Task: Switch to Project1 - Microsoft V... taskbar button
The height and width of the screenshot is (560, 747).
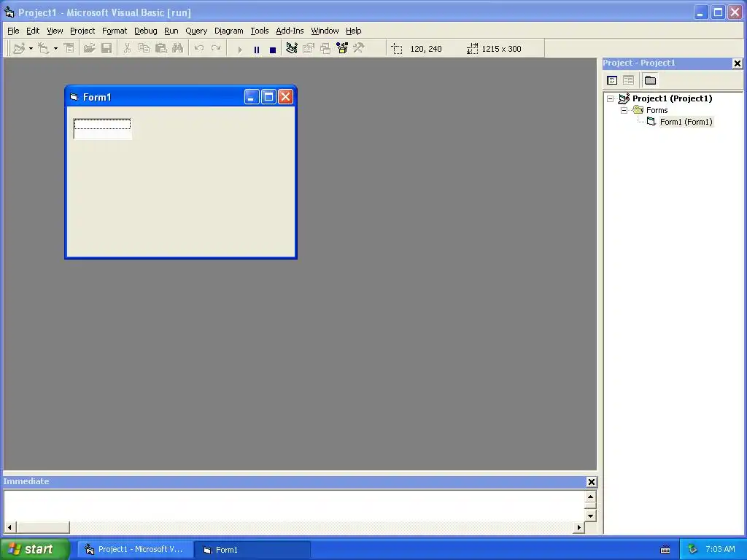Action: coord(135,550)
